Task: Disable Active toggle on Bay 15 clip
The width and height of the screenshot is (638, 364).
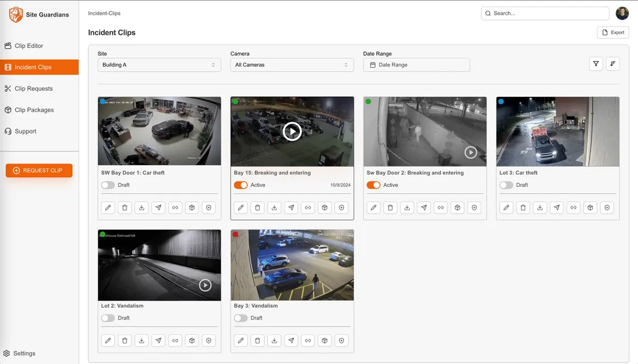Action: tap(240, 185)
